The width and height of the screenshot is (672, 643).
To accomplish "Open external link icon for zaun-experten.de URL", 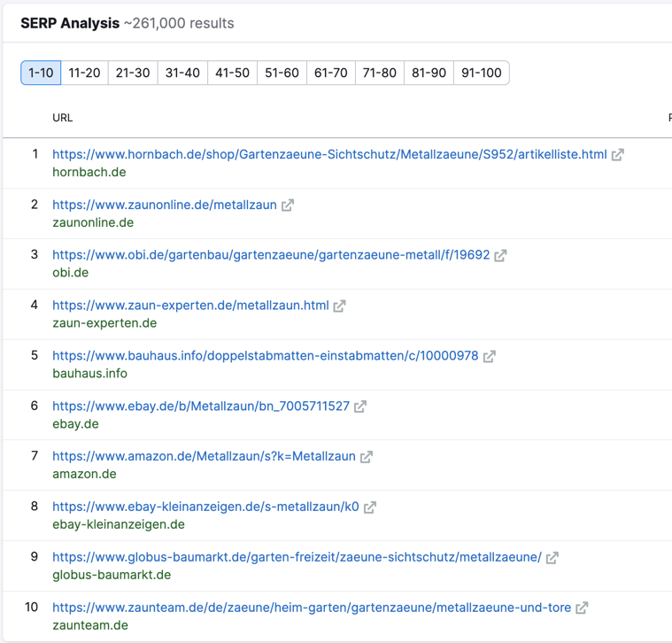I will point(339,306).
